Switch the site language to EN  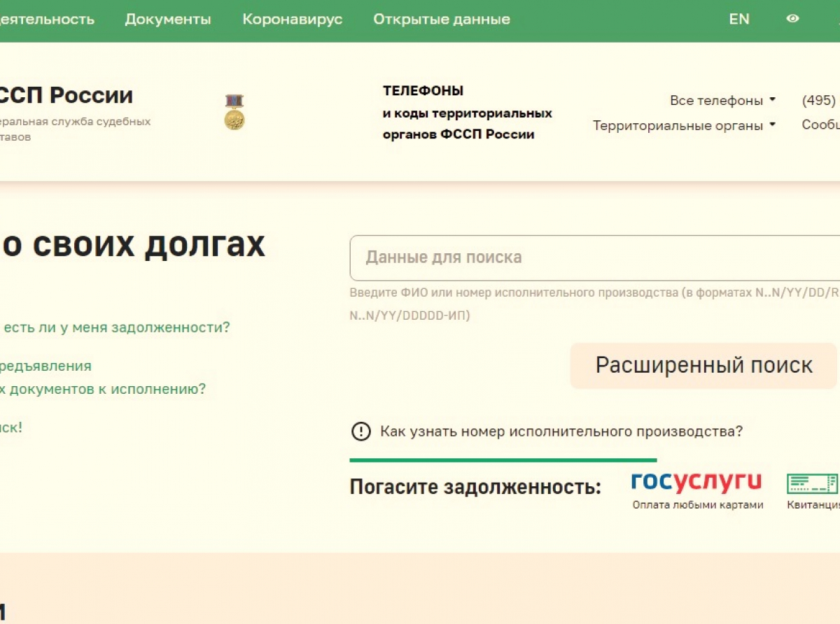(739, 19)
